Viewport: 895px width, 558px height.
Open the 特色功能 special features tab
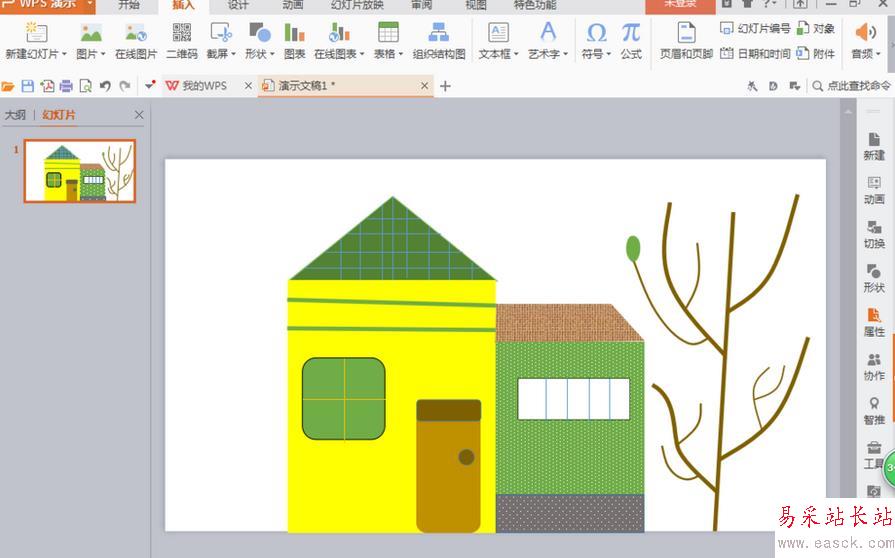tap(535, 5)
